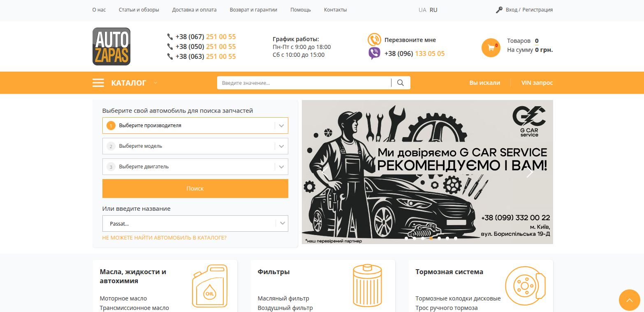The width and height of the screenshot is (644, 312).
Task: Go to the previous banner slide
Action: (x=325, y=172)
